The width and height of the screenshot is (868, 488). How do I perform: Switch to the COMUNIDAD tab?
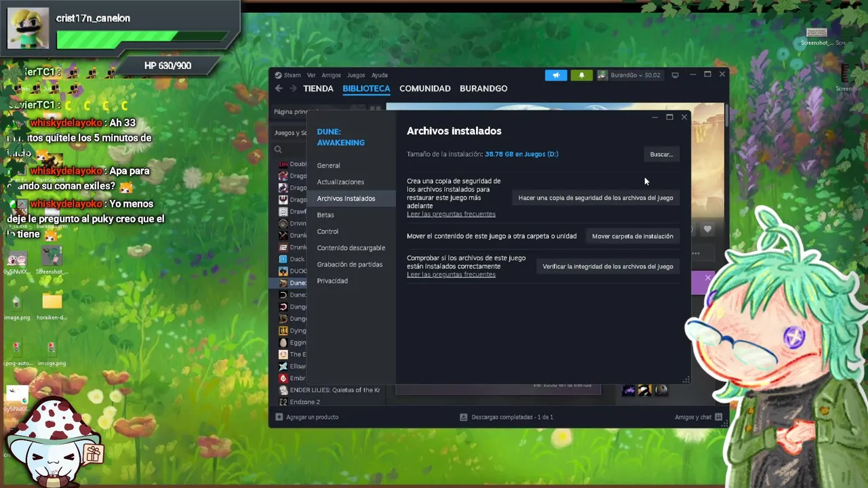click(x=425, y=89)
